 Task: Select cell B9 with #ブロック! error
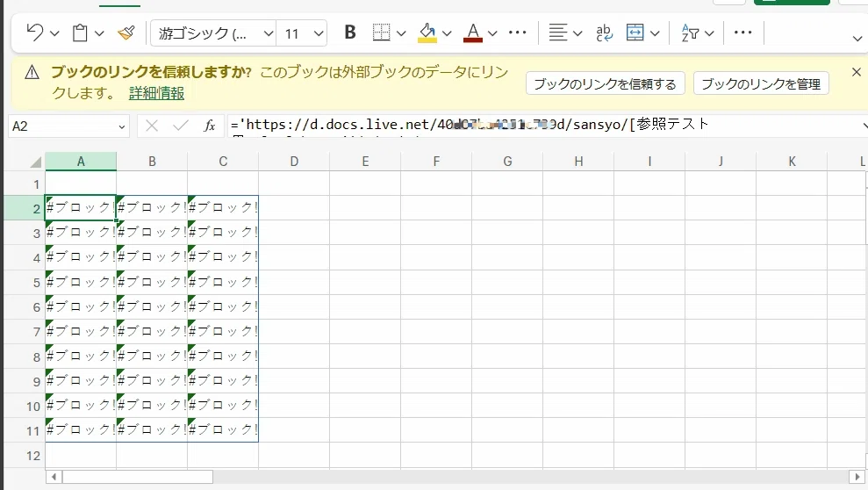(152, 381)
